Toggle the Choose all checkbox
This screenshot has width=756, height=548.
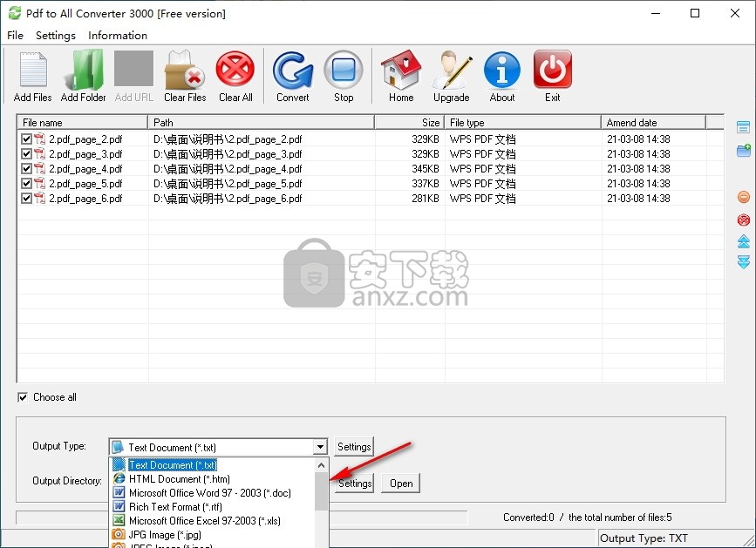22,397
